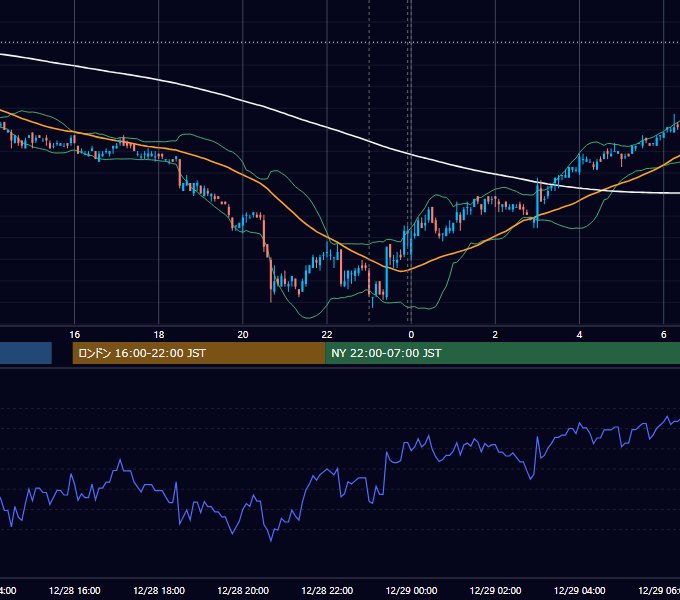Image resolution: width=680 pixels, height=600 pixels.
Task: Click the 6 hour label on price chart axis
Action: pos(664,335)
